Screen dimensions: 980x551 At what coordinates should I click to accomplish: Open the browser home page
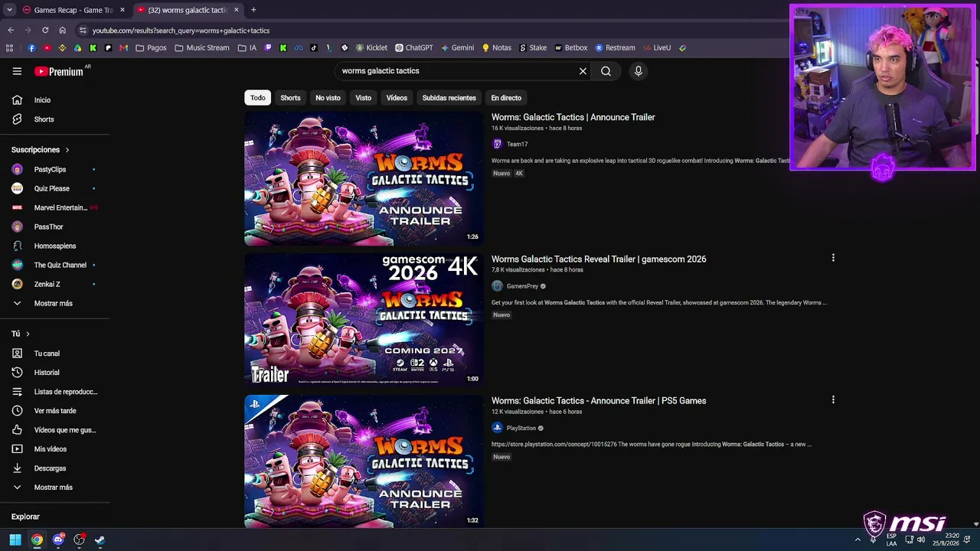pyautogui.click(x=63, y=31)
